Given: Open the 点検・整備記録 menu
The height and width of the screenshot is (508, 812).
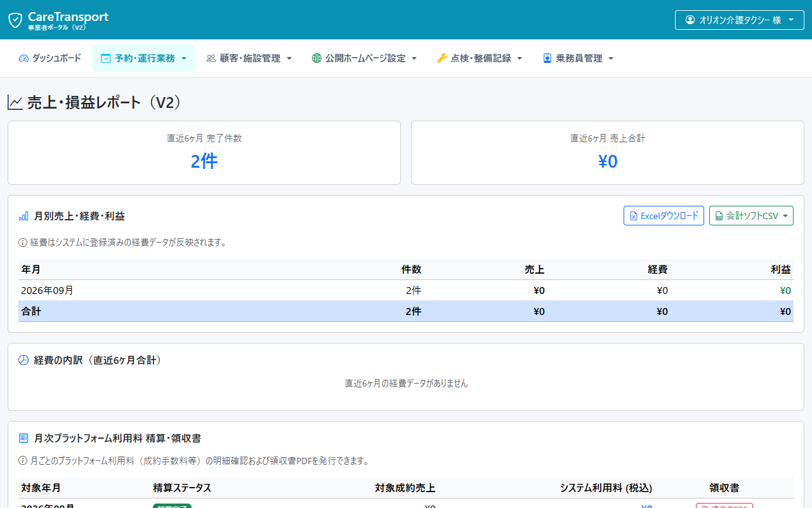Looking at the screenshot, I should pos(480,58).
